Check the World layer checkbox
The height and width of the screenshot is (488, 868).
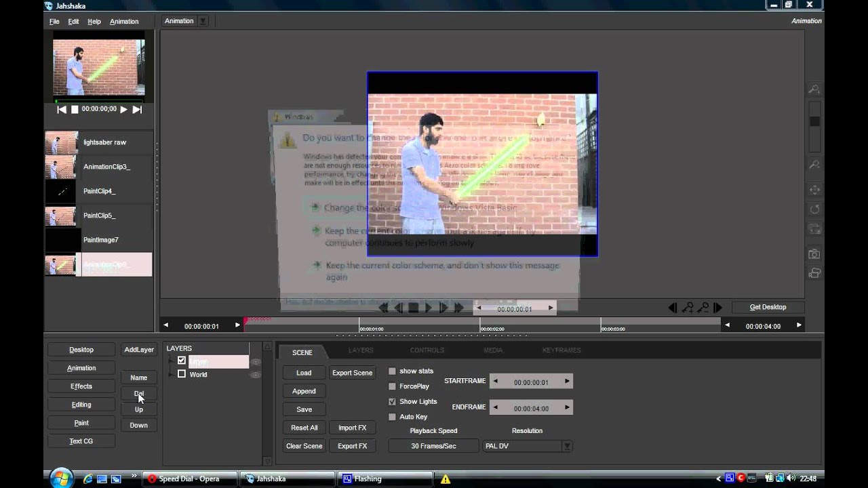coord(182,373)
